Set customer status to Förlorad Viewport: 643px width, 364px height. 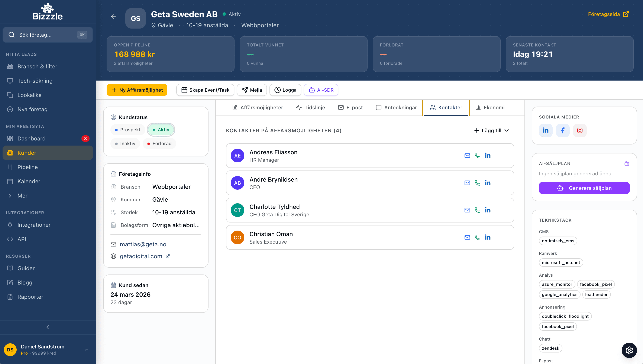click(x=159, y=143)
